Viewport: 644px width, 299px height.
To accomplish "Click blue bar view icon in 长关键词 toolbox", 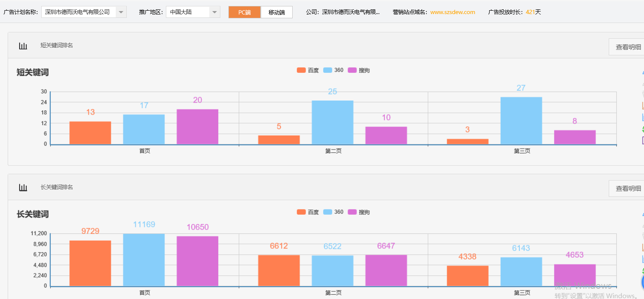I will [642, 259].
